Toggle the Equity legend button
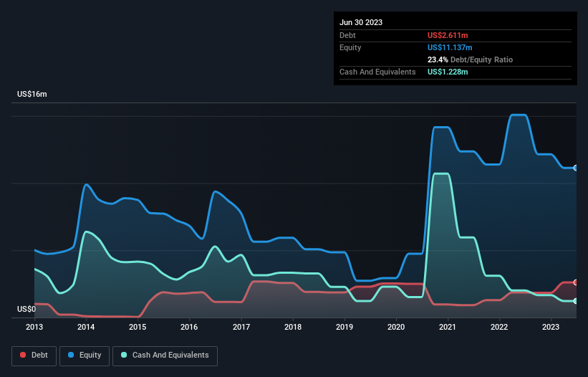 (85, 355)
